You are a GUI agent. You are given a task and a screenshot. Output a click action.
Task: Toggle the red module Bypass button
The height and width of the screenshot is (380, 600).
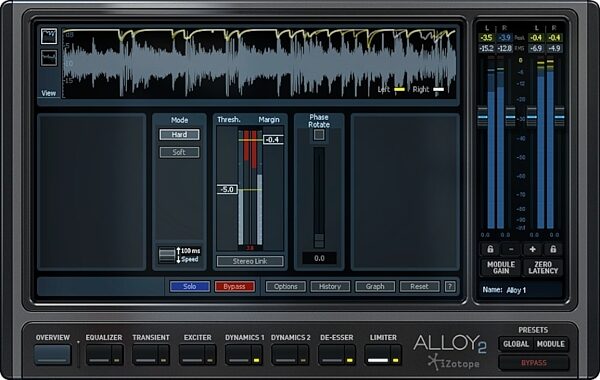tap(235, 286)
